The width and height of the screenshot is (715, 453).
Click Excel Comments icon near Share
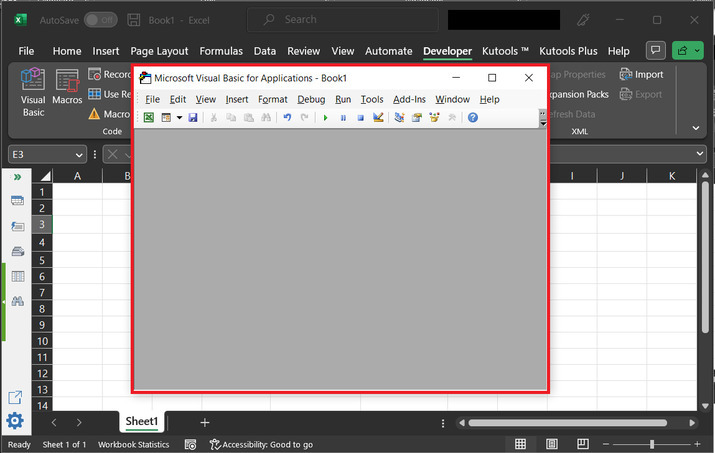click(x=655, y=51)
